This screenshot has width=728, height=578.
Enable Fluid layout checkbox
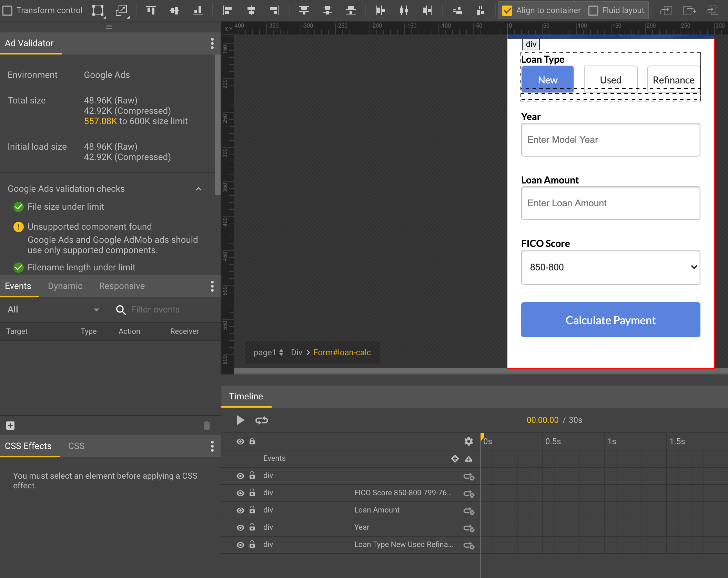(x=593, y=10)
